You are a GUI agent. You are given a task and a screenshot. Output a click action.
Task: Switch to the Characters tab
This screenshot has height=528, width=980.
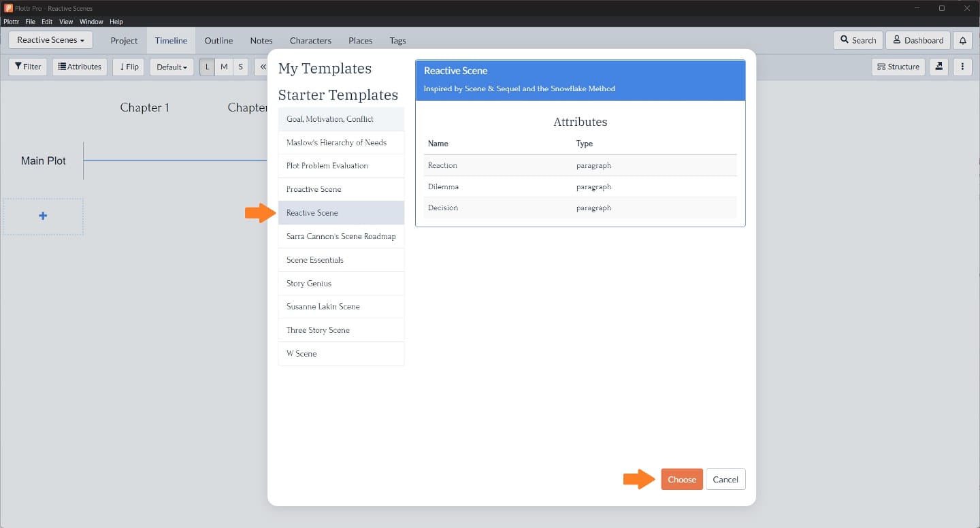[x=310, y=40]
